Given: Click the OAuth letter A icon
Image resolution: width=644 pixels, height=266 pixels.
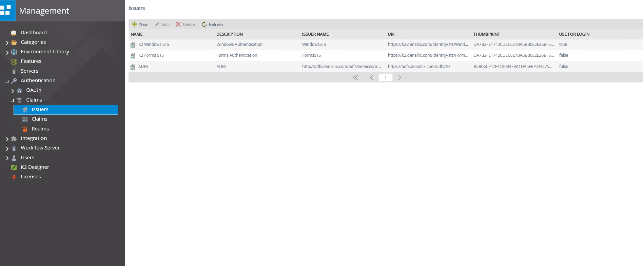Looking at the screenshot, I should click(x=19, y=91).
